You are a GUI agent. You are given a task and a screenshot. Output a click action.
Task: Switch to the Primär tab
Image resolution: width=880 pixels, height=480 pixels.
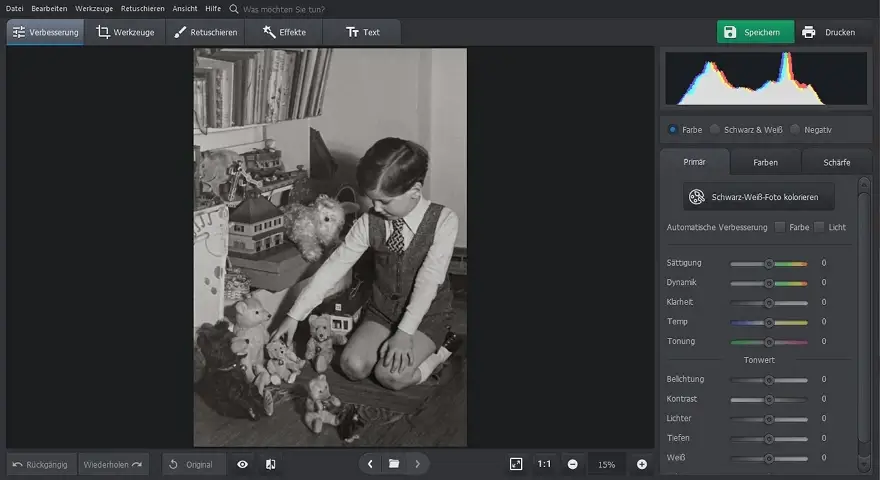point(694,162)
